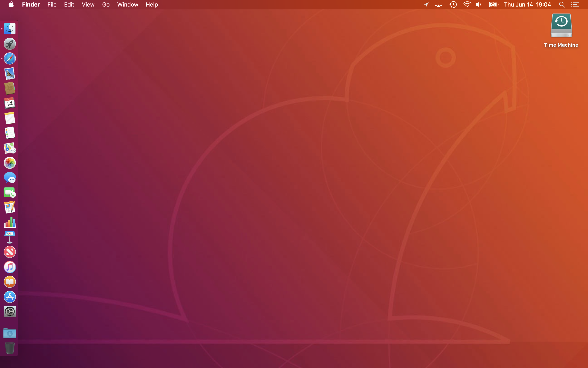Open Finder from the dock
This screenshot has width=588, height=368.
coord(10,29)
